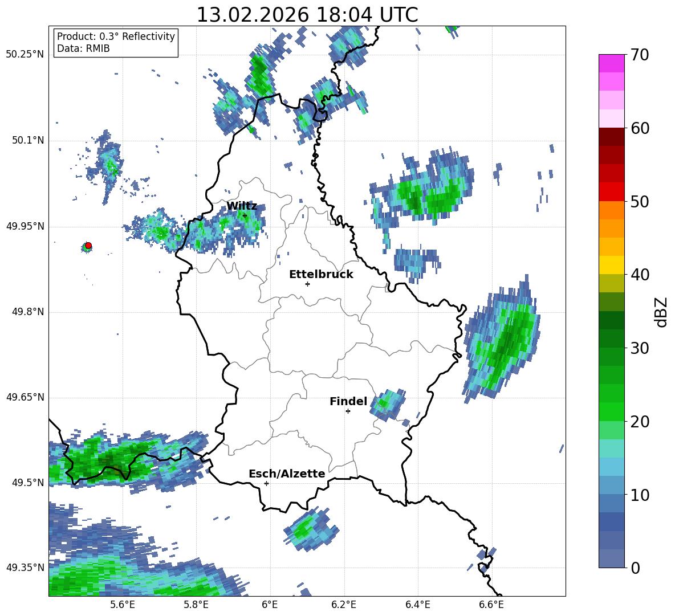This screenshot has width=675, height=616.
Task: Click the 49.35°N latitude label
Action: [x=25, y=568]
